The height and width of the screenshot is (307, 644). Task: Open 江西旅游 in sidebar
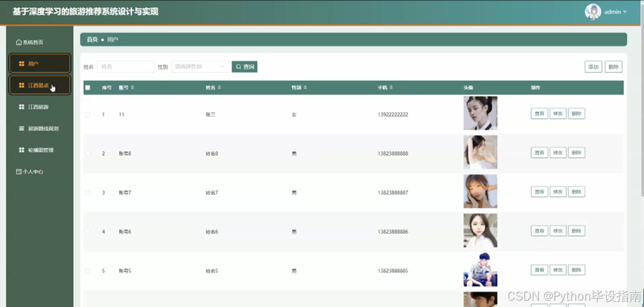[40, 107]
